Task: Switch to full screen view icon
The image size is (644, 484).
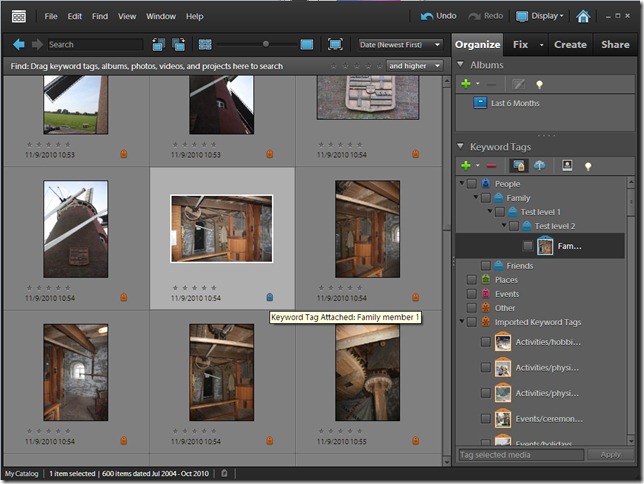Action: pyautogui.click(x=335, y=44)
